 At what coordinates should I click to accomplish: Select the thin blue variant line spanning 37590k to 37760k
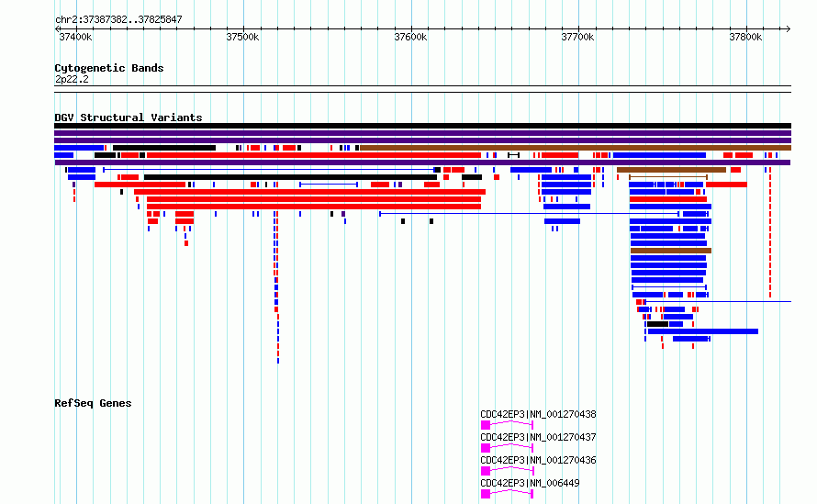pos(530,214)
